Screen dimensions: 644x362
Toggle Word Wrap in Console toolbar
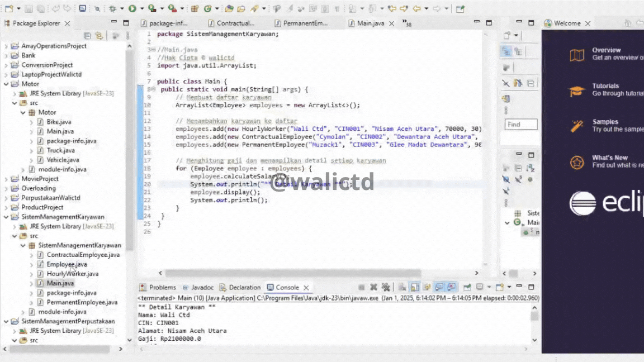427,287
